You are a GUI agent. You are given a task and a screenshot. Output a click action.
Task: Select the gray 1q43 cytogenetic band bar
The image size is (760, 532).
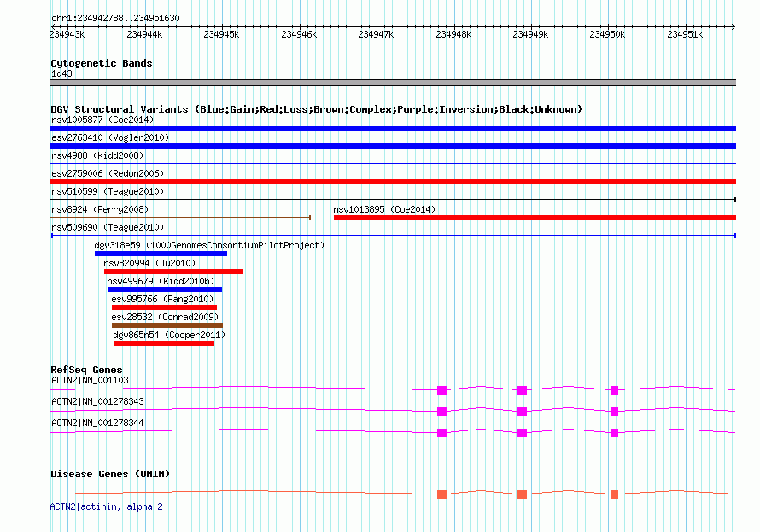tap(393, 83)
